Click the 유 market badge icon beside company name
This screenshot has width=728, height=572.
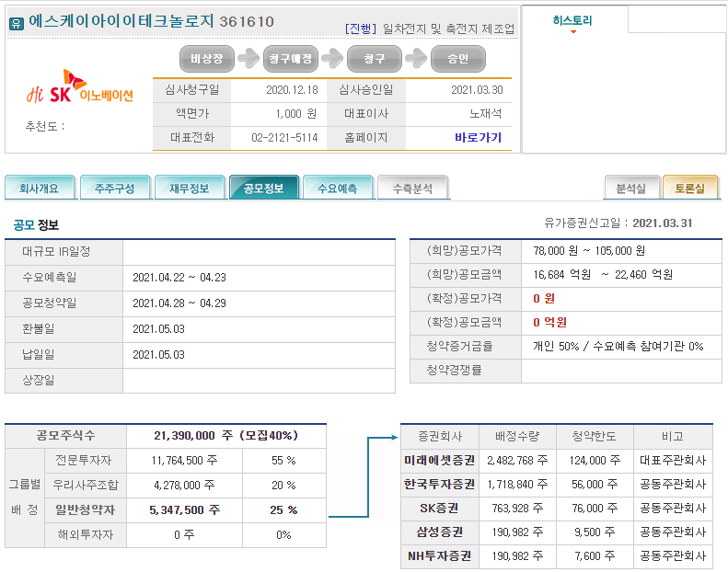click(17, 23)
